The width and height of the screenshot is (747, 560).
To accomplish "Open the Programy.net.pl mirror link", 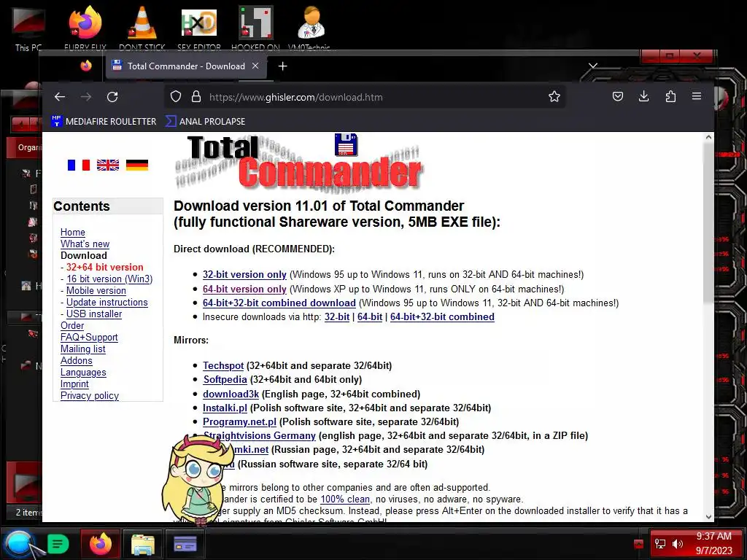I will pos(239,422).
